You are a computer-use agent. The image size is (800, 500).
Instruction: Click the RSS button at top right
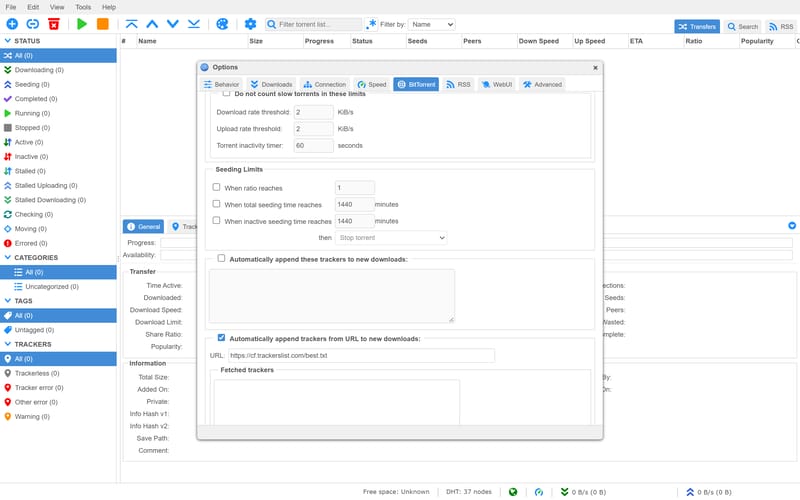(x=781, y=27)
